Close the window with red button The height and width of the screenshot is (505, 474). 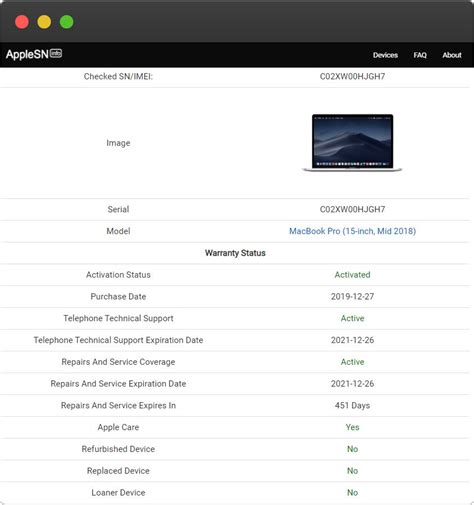22,22
